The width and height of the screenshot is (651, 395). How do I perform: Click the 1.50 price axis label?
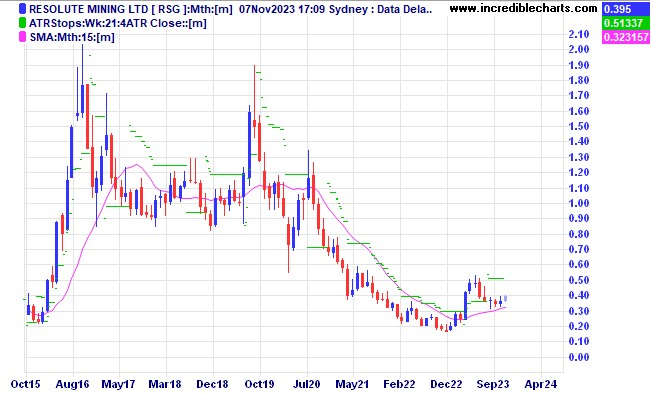(579, 126)
